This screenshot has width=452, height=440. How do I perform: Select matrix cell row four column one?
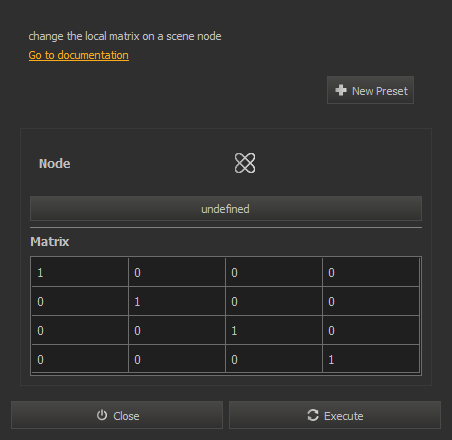80,359
